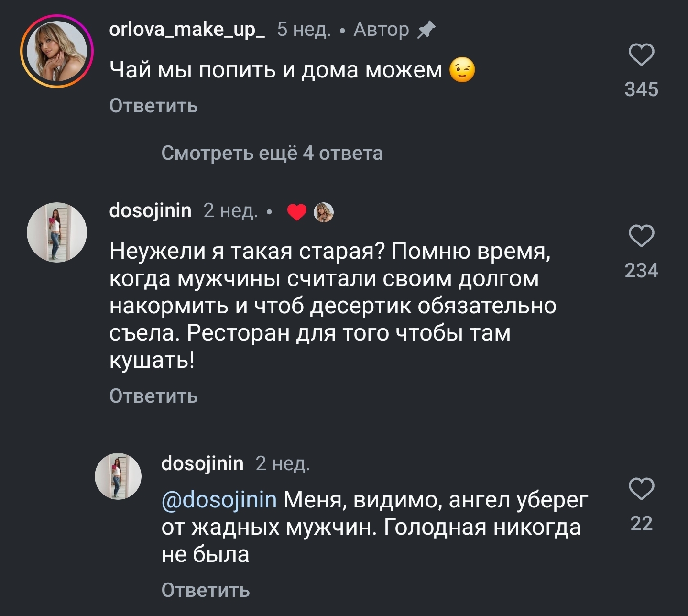Image resolution: width=688 pixels, height=616 pixels.
Task: Reply to the comment ending with "кушать!"
Action: [x=153, y=396]
